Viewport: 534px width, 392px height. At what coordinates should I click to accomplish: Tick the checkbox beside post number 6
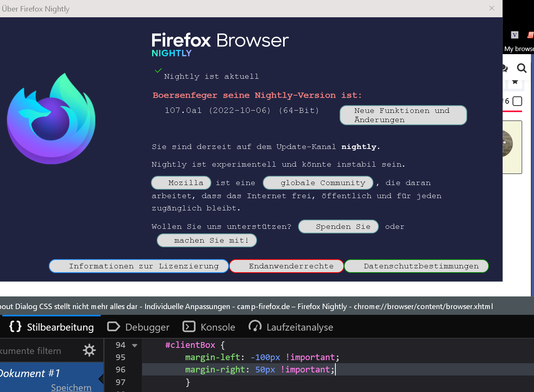click(x=517, y=101)
